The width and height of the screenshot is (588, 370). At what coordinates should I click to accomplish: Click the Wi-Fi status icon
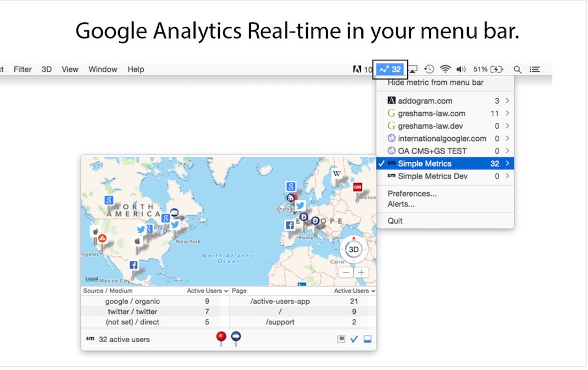(445, 69)
